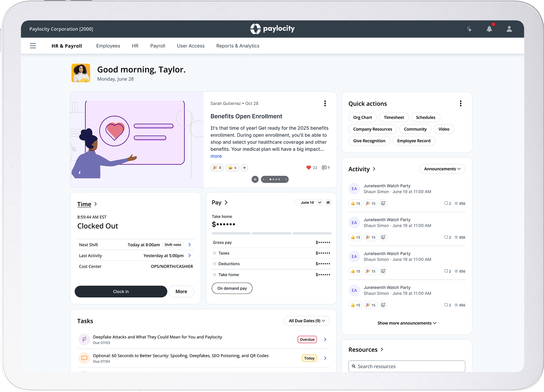Click On demand pay button
Viewport: 544px width, 392px height.
click(232, 288)
